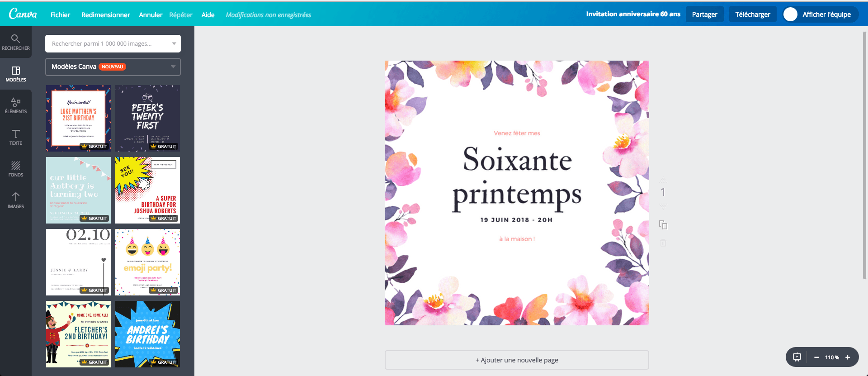Select Peter's Twenty First template
This screenshot has width=868, height=376.
coord(147,118)
